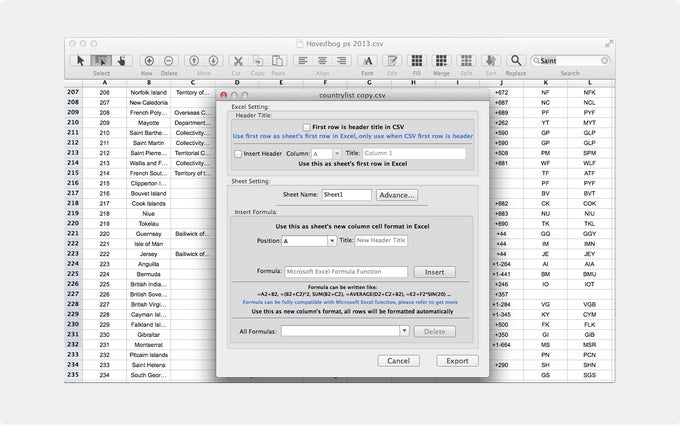Click the Insert formula button
The height and width of the screenshot is (425, 680).
coord(434,272)
